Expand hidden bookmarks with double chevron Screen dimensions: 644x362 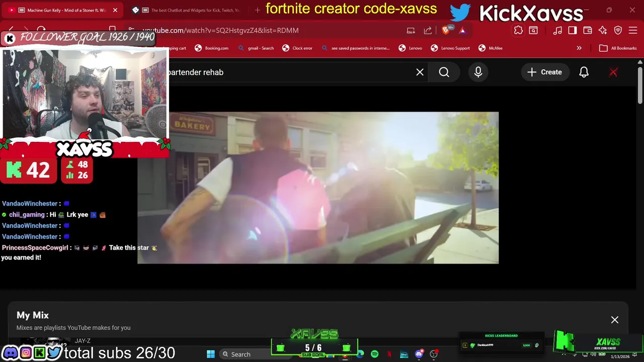point(579,48)
